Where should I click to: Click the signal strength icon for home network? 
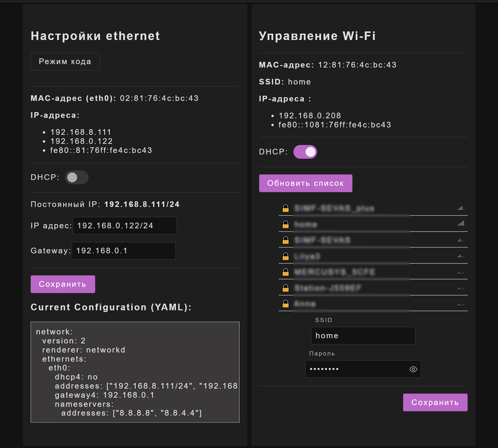(461, 223)
